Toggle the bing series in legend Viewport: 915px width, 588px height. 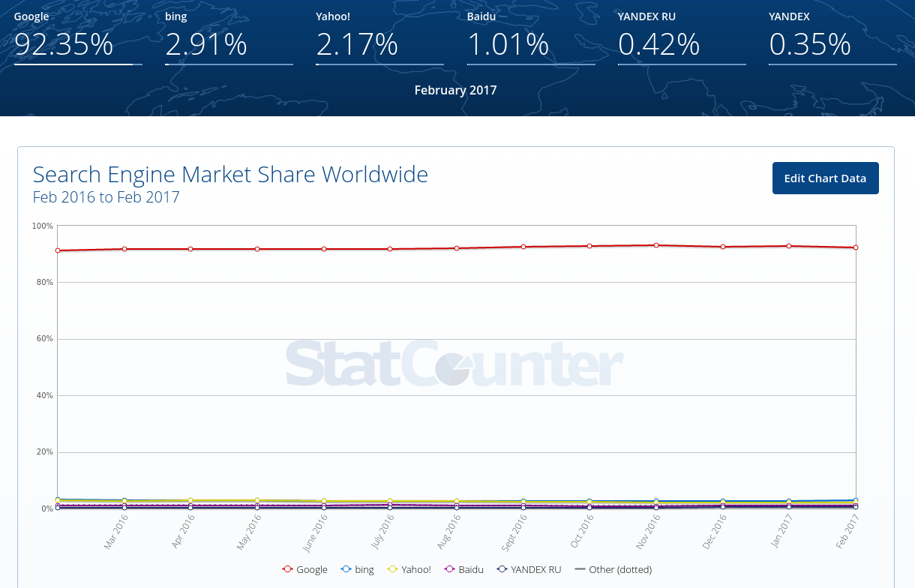point(358,569)
